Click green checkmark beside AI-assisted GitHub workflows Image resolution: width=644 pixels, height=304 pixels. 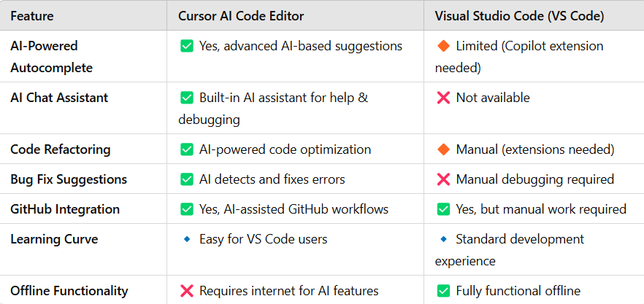coord(187,209)
